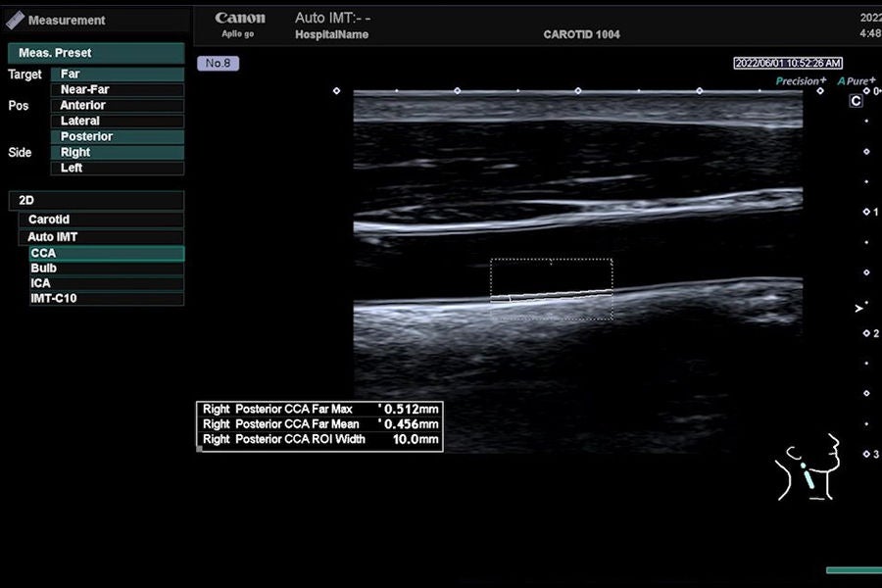Select the CCA measurement item
Image resolution: width=882 pixels, height=588 pixels.
[x=107, y=253]
